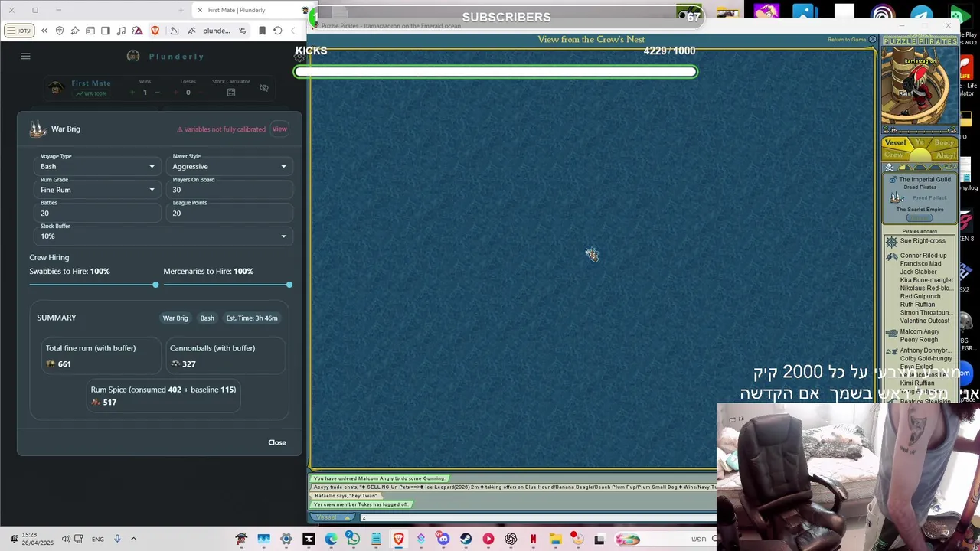Screen dimensions: 980x551
Task: Toggle the browser sidebar panel icon
Action: (106, 31)
